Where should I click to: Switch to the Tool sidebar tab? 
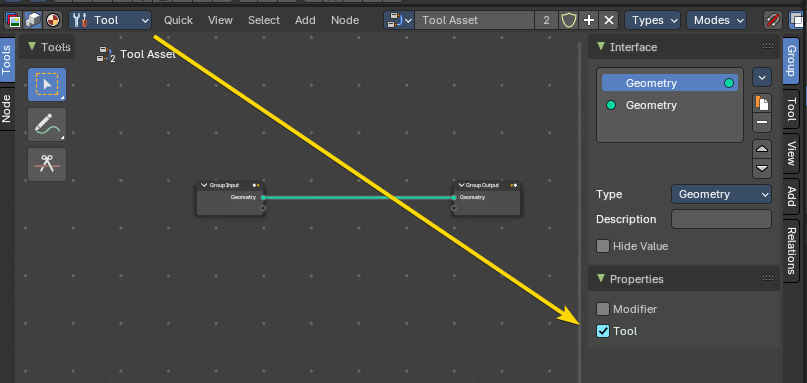(x=792, y=109)
